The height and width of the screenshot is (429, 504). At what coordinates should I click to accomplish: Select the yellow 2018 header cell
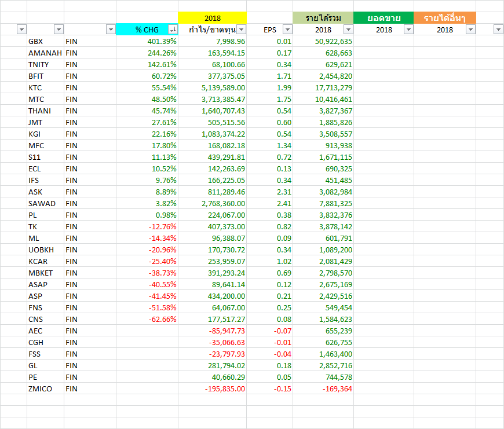click(x=213, y=18)
